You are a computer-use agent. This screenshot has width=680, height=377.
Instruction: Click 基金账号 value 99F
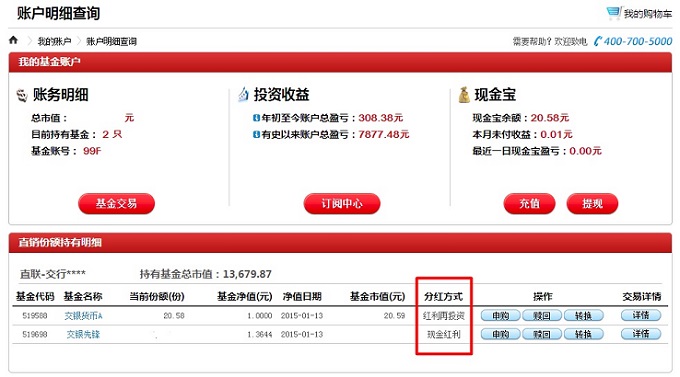tap(92, 151)
